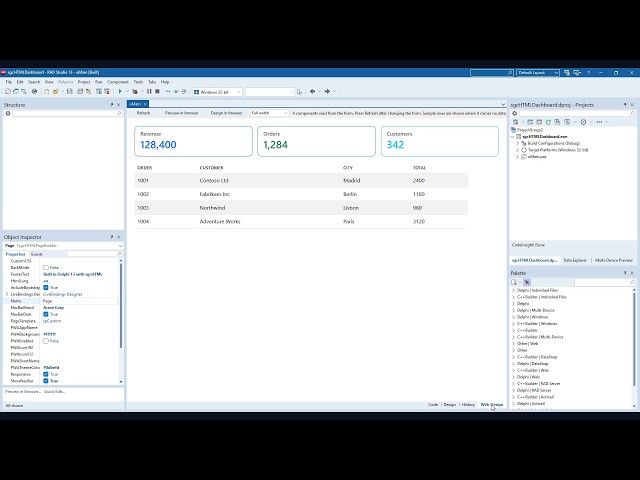Switch to the Multi-Device Preview tab
This screenshot has width=640, height=480.
pyautogui.click(x=613, y=260)
